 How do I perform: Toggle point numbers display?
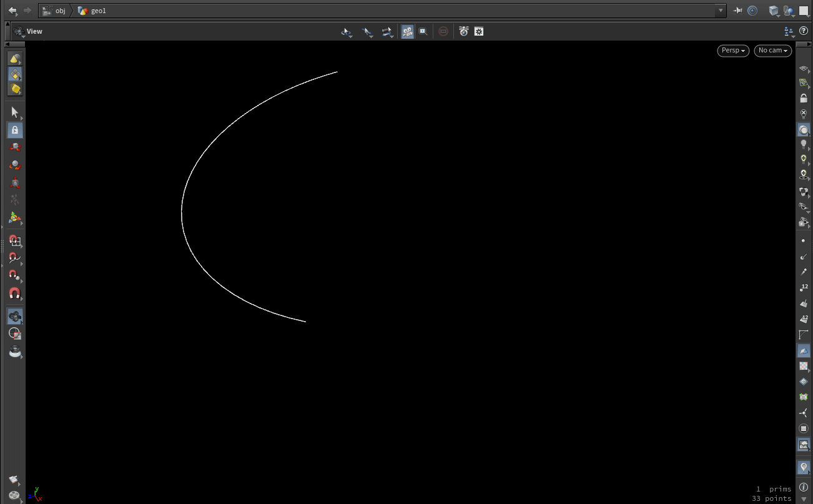(x=804, y=288)
